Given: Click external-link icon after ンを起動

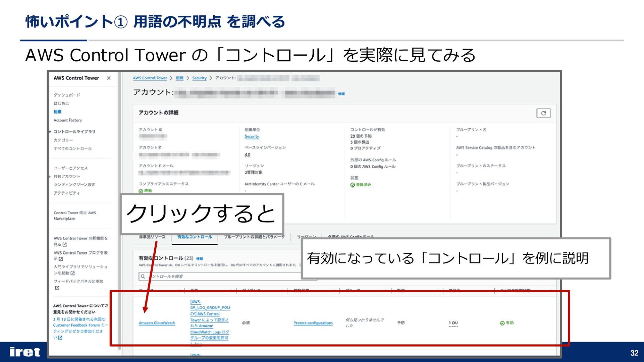Looking at the screenshot, I should (72, 273).
